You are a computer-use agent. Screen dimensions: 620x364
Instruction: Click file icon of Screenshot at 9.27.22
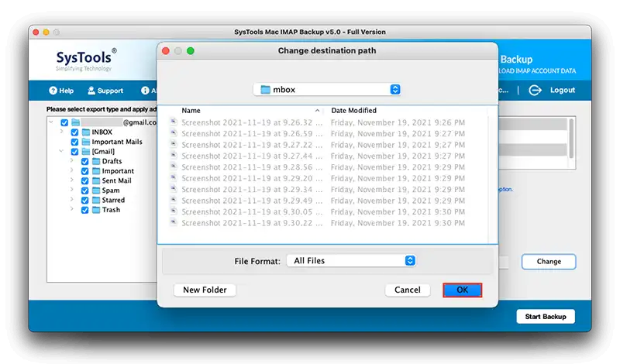tap(173, 144)
